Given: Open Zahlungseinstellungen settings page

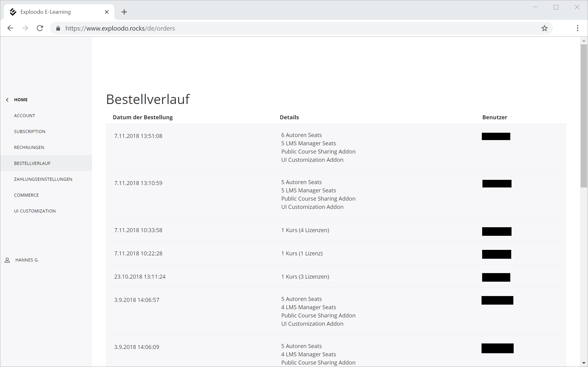Looking at the screenshot, I should point(43,179).
